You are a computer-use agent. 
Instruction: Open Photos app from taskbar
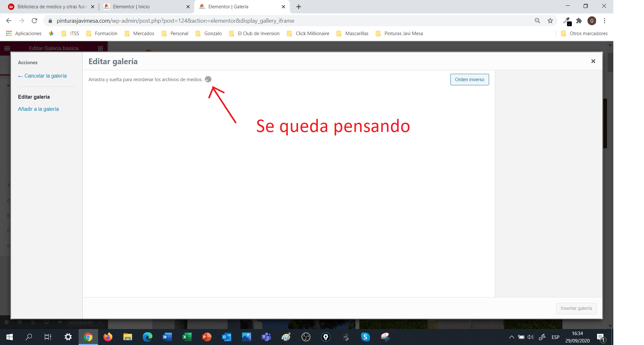[x=246, y=337]
